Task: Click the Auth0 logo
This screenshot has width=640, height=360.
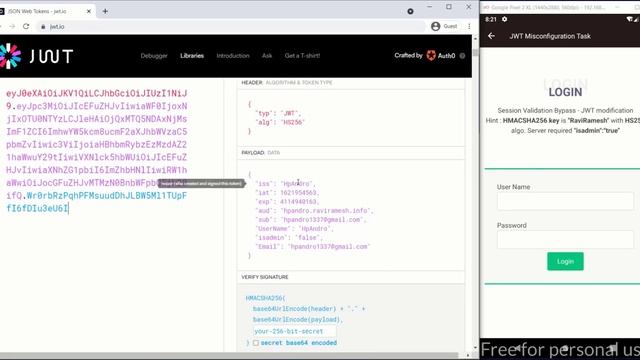Action: point(441,56)
